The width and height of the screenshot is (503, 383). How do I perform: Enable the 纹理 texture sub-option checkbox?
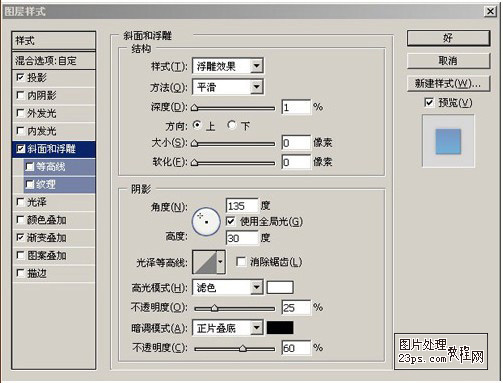coord(30,184)
